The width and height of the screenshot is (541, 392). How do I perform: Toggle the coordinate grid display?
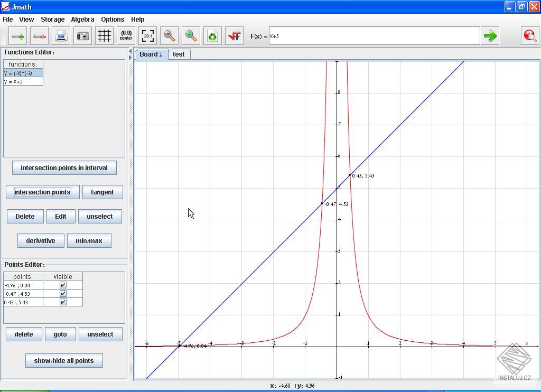104,35
